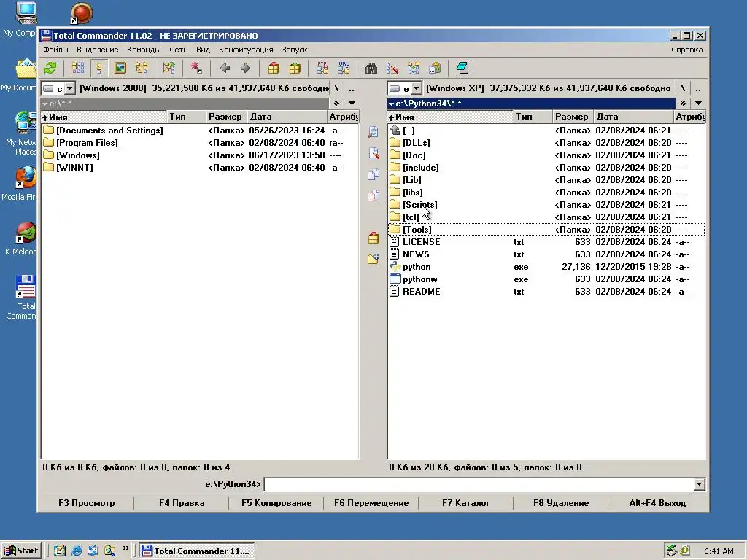Image resolution: width=747 pixels, height=560 pixels.
Task: Click the Pack box icon in middle bar
Action: pos(373,238)
